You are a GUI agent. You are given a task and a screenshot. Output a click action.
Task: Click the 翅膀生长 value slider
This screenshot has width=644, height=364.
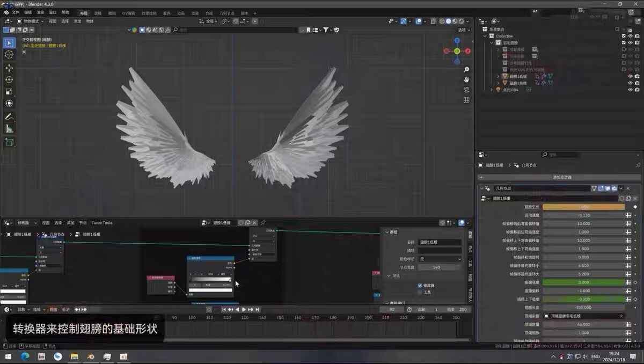point(583,207)
